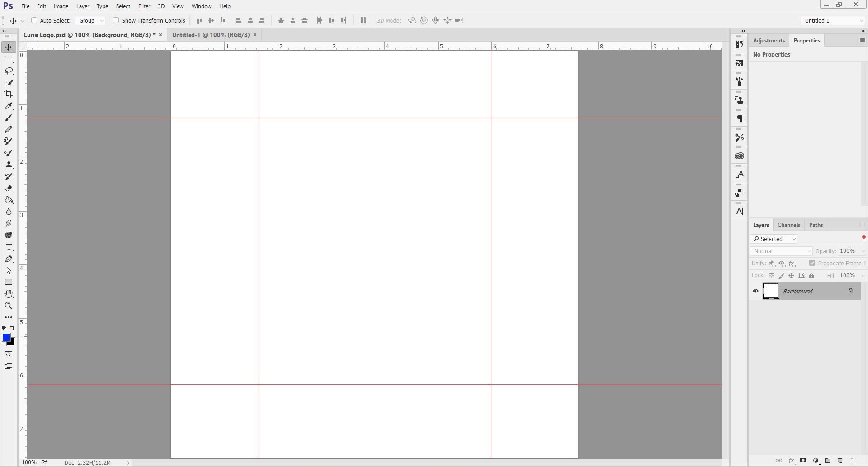Reset default foreground and background colors
Image resolution: width=868 pixels, height=467 pixels.
click(4, 328)
